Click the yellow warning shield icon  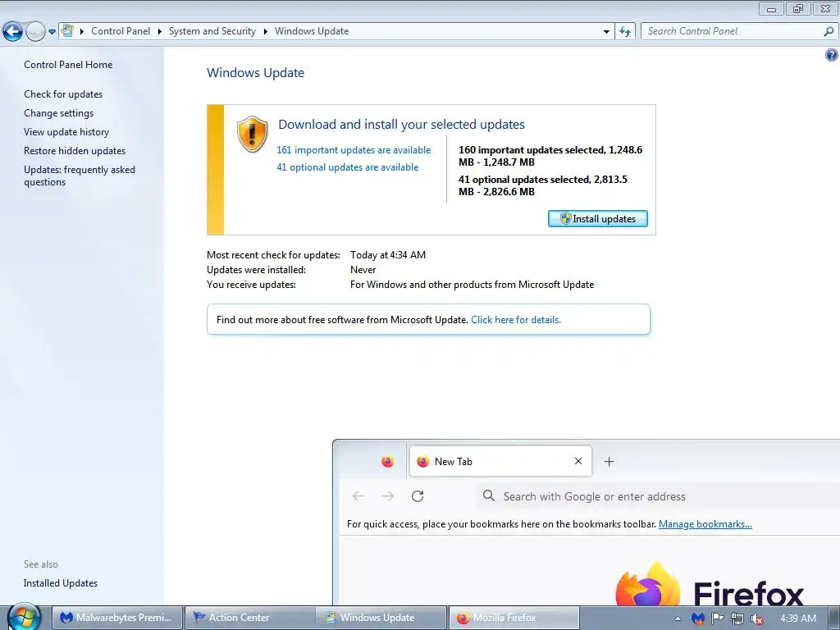coord(252,134)
